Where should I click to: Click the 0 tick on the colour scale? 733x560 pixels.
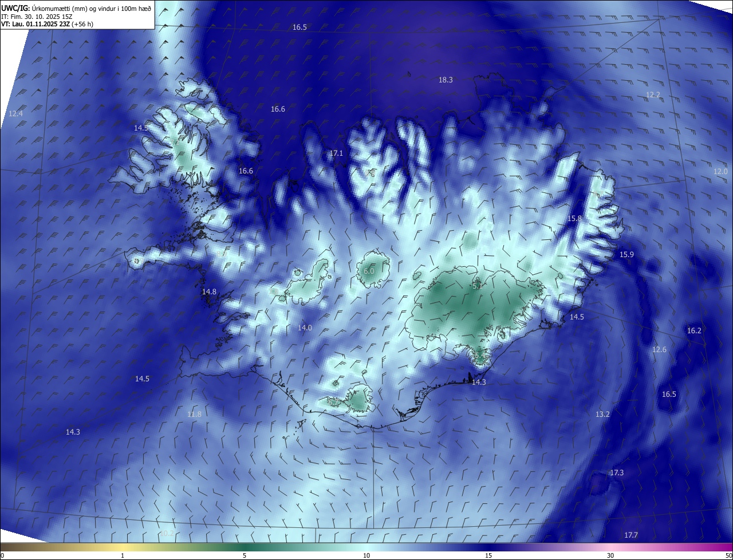[2, 555]
